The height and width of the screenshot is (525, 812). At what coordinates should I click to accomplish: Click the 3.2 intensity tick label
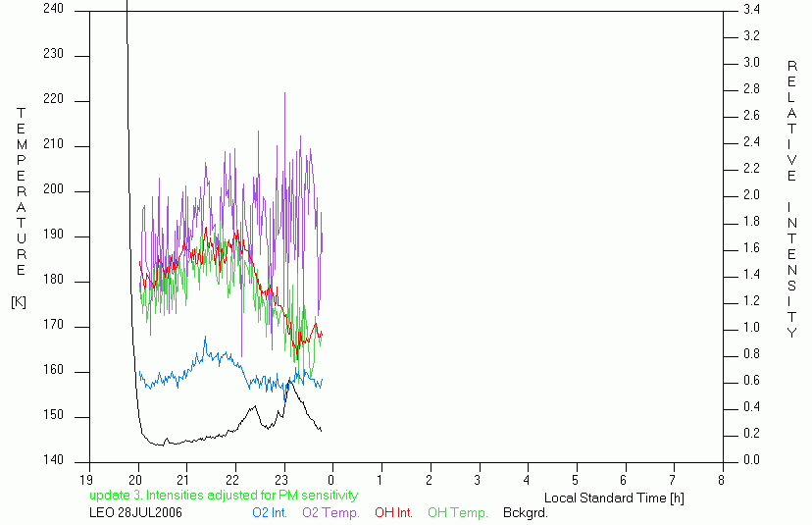(751, 35)
